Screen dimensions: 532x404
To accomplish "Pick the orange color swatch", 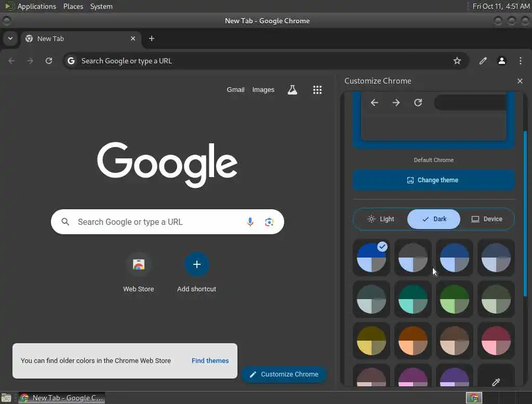I will (x=413, y=341).
